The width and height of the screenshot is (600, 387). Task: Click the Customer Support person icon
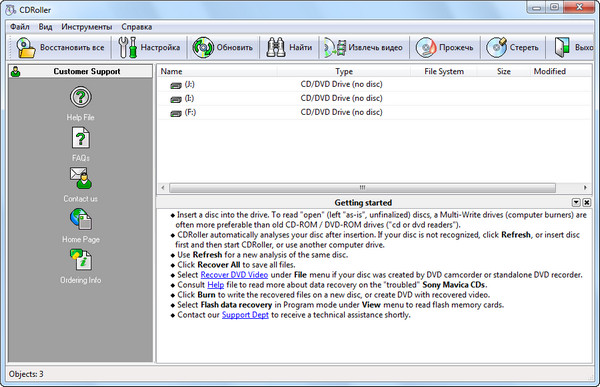click(x=16, y=72)
